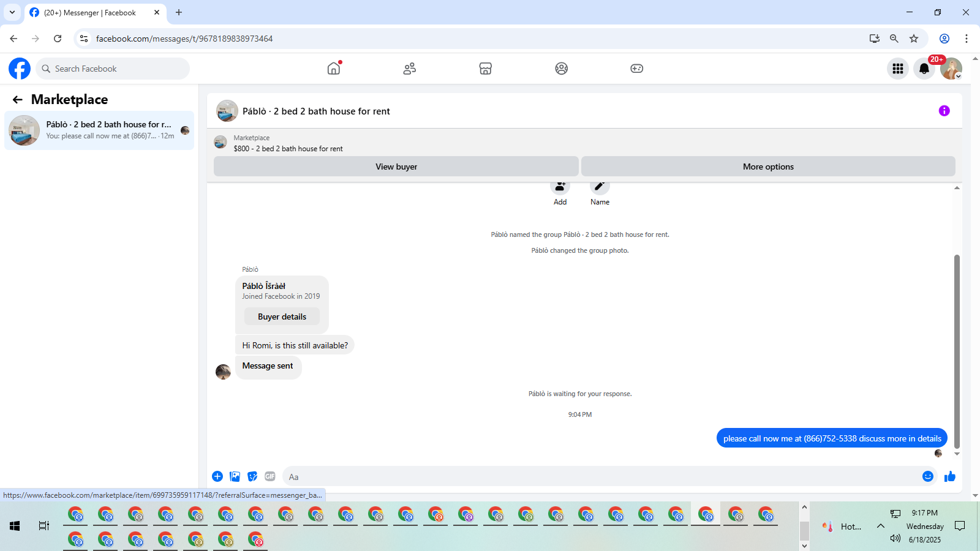This screenshot has width=980, height=551.
Task: Click the More options button
Action: point(768,167)
